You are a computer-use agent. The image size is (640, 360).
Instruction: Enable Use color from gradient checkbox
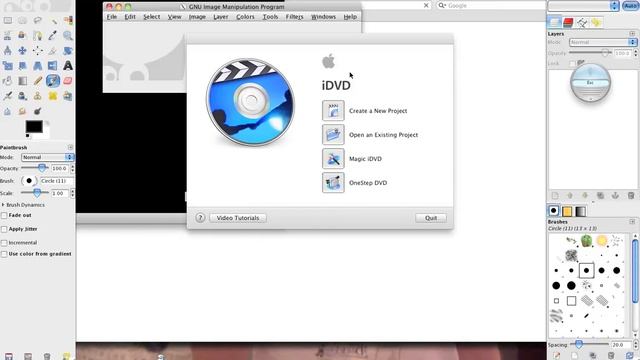point(4,254)
